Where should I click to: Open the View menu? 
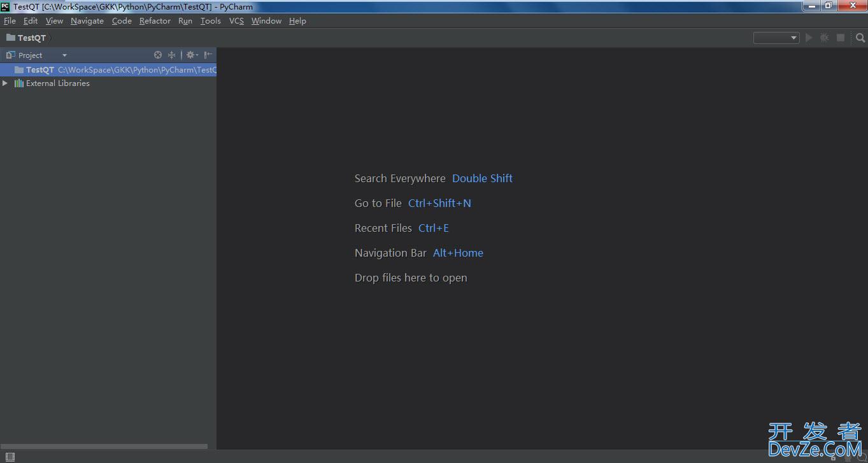click(x=54, y=21)
